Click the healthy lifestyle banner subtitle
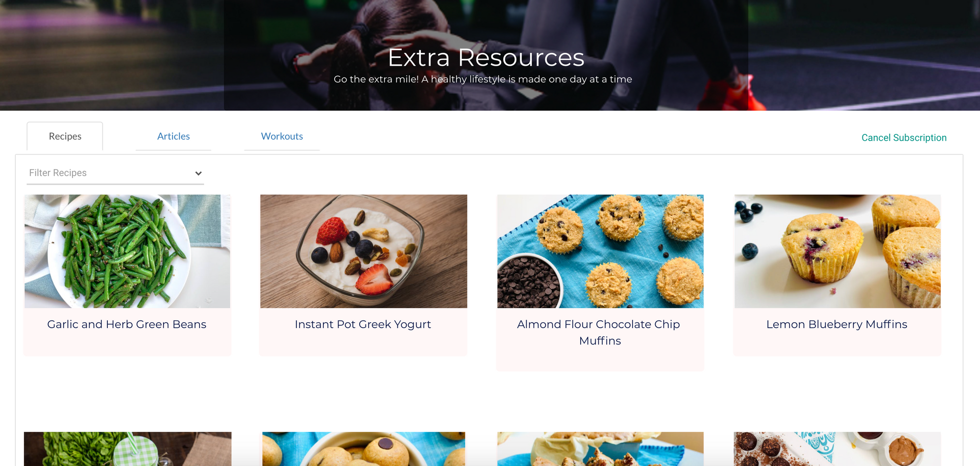 pos(483,79)
